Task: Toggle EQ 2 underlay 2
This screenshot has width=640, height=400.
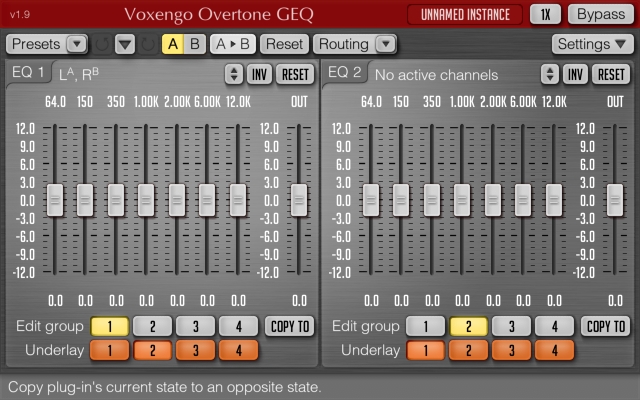Action: (x=469, y=350)
